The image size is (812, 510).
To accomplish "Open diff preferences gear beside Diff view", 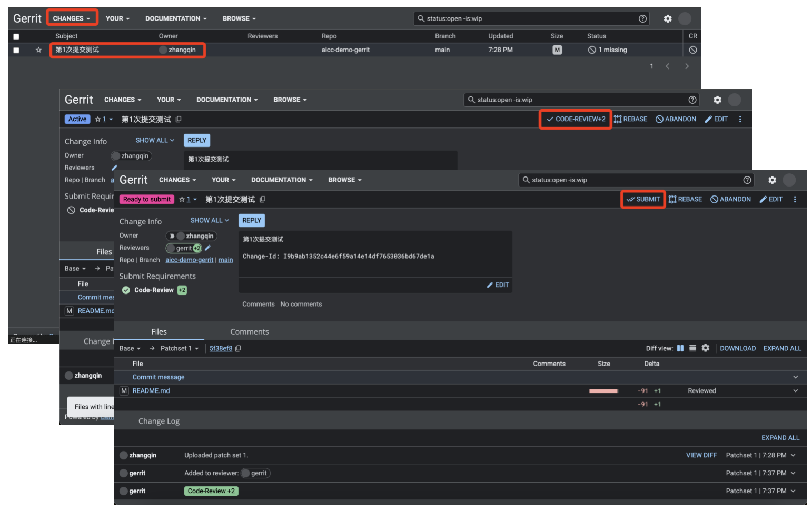I will [x=706, y=348].
